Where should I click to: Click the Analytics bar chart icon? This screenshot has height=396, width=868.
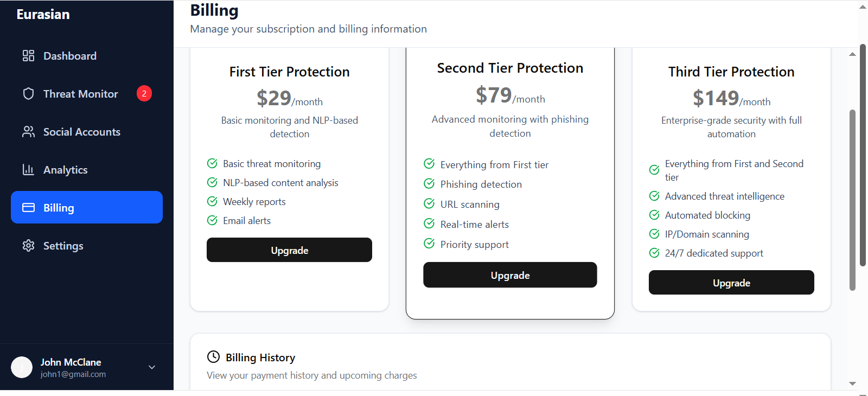click(28, 170)
